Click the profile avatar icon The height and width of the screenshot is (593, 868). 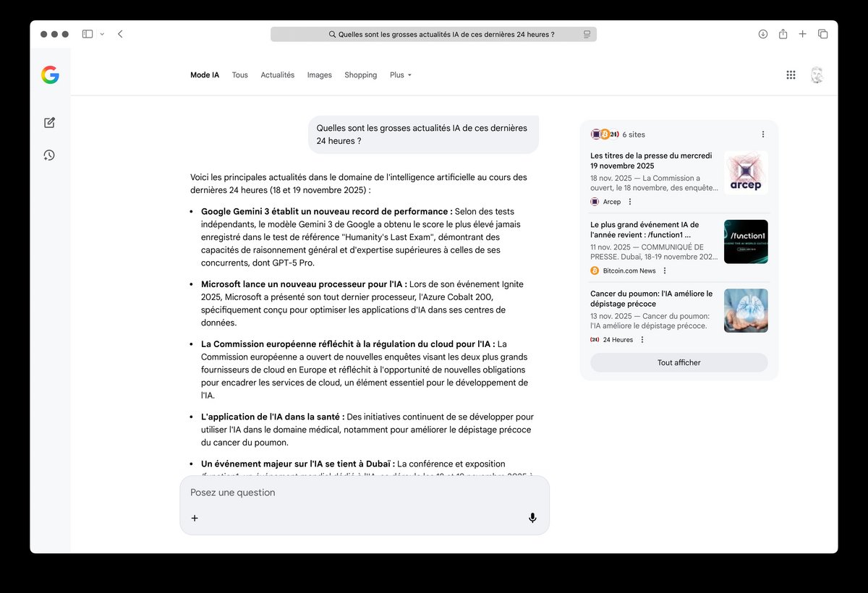(x=817, y=74)
